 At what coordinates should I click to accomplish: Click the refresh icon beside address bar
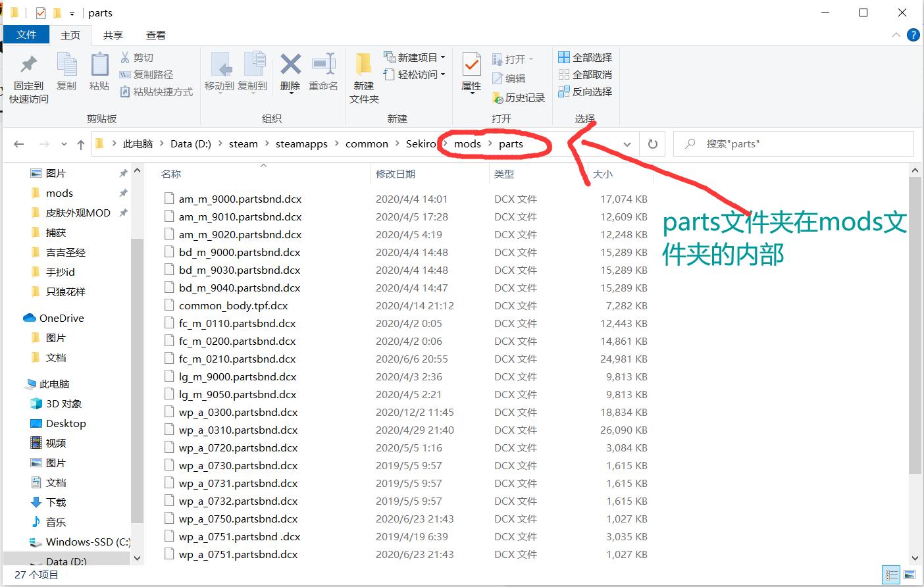click(652, 144)
